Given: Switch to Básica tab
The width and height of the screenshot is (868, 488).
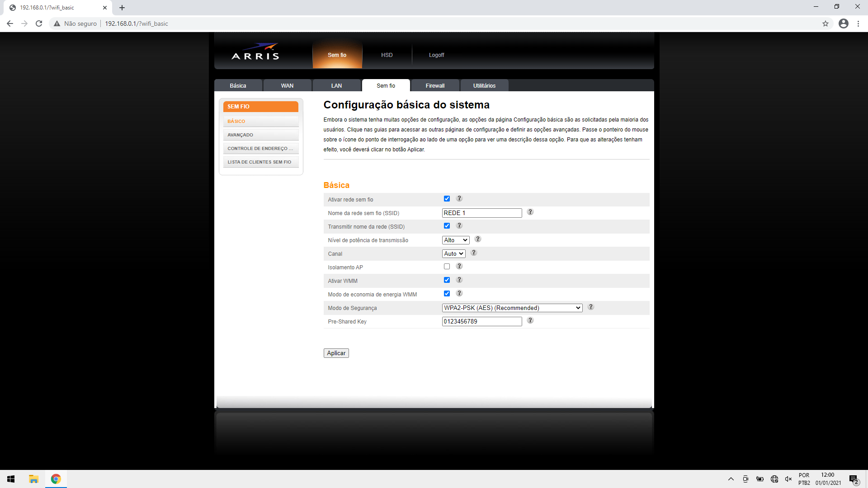Looking at the screenshot, I should pos(238,85).
